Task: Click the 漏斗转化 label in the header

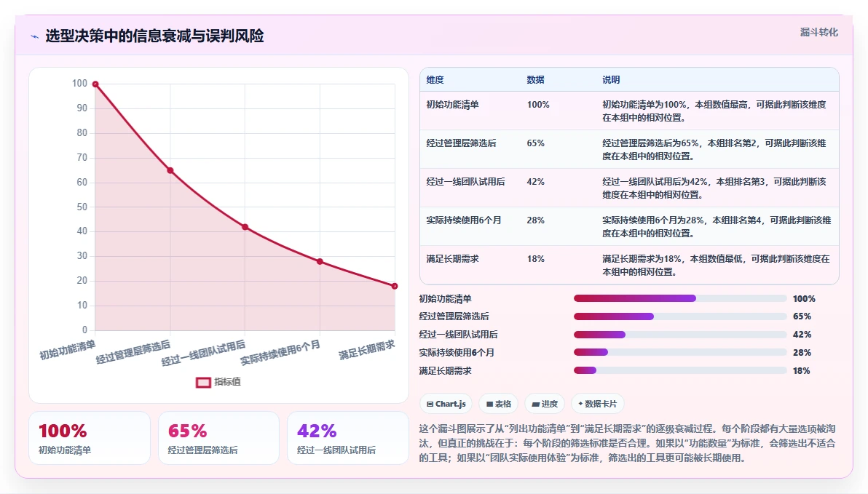Action: coord(818,32)
